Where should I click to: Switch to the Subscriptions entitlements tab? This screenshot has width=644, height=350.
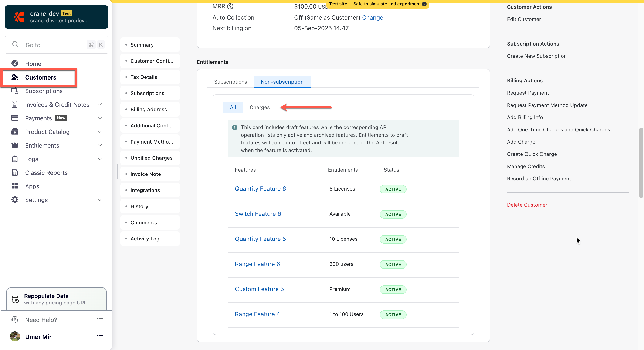(x=230, y=82)
